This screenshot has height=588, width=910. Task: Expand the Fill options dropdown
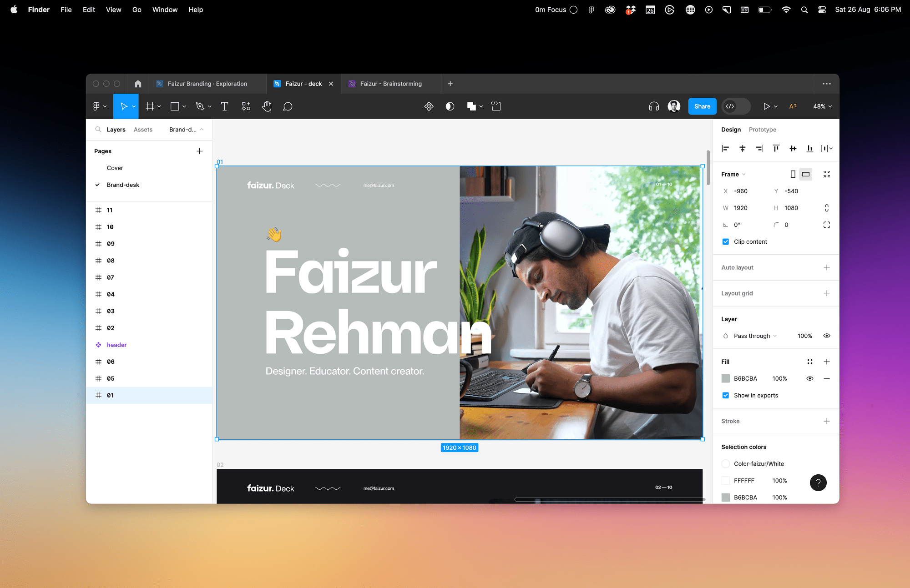810,361
